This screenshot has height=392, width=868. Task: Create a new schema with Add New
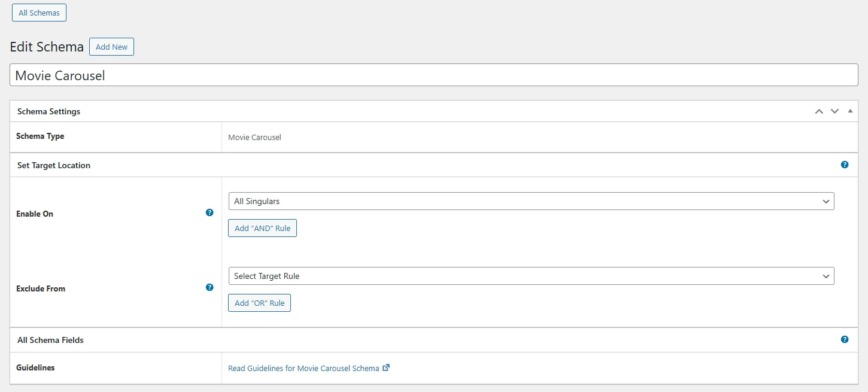point(111,46)
